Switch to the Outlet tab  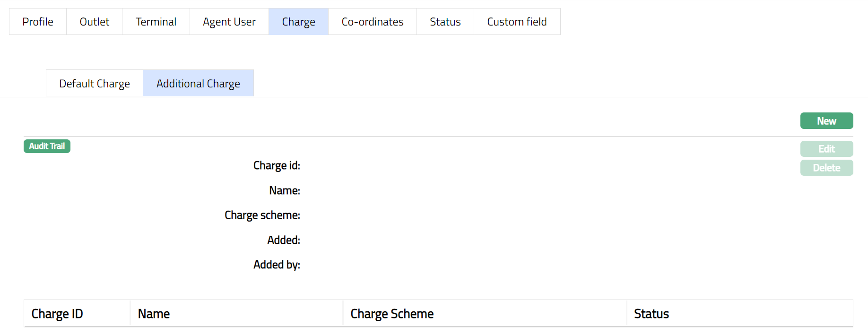(95, 22)
